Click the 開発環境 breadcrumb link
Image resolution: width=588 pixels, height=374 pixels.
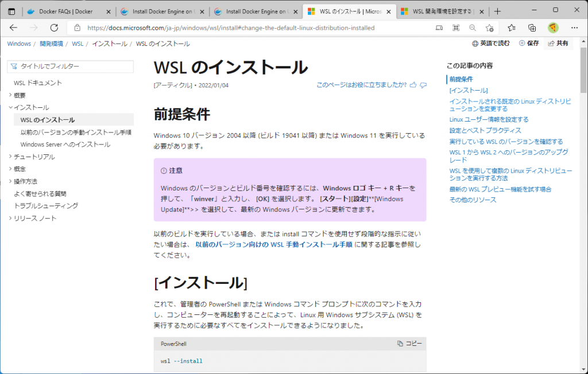(51, 44)
